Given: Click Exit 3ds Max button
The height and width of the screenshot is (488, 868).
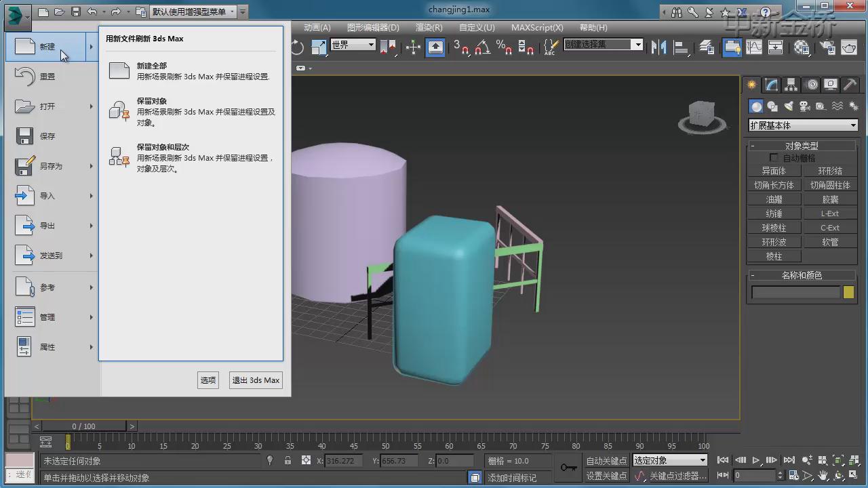Looking at the screenshot, I should click(256, 380).
